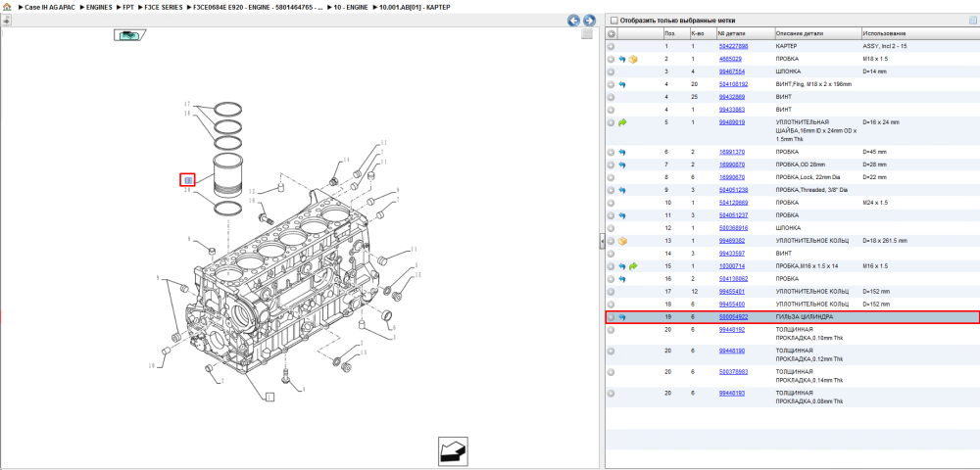Click blue replacement arrow on ГИЛЬЗА ЦИЛИНДРА row
Screen dimensions: 980x470
[x=622, y=317]
